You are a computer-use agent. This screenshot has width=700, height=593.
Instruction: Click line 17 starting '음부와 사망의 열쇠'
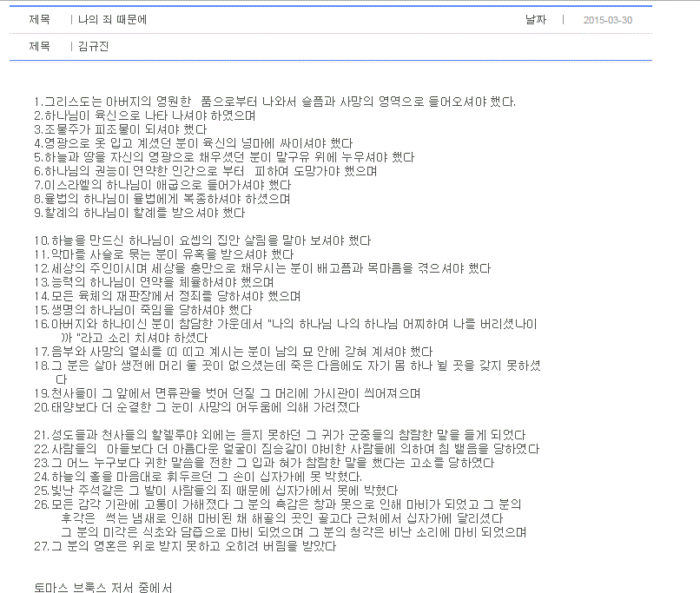click(234, 352)
